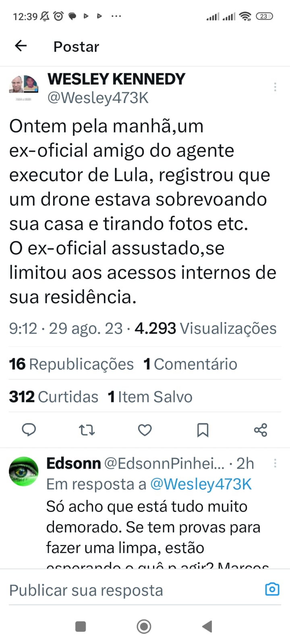
Task: Open 4.293 Visualizações post analytics
Action: pos(205,328)
